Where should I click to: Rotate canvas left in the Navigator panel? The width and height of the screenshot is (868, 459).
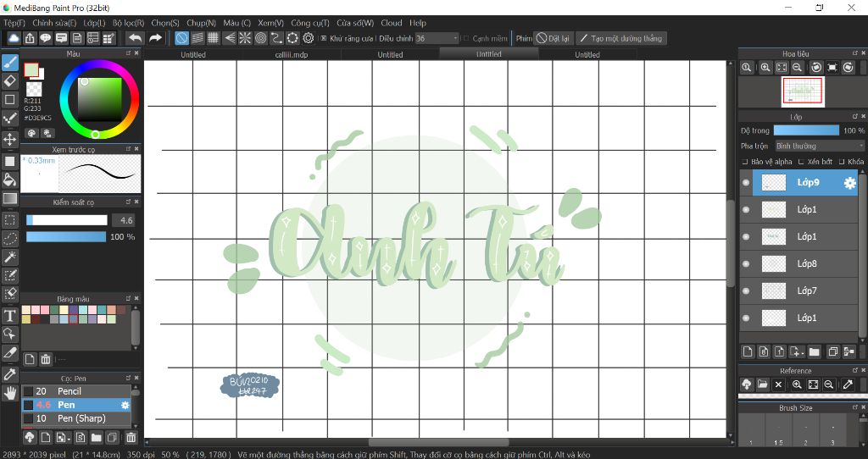tap(816, 68)
